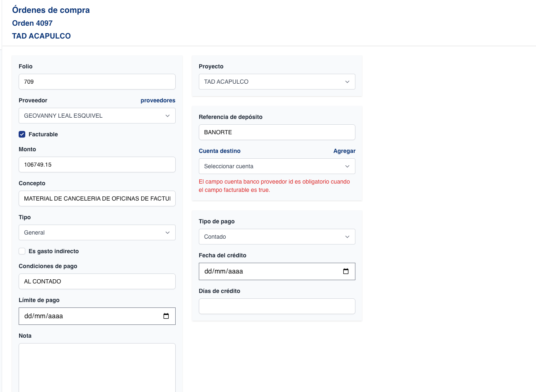Expand the Proveedor dropdown
The width and height of the screenshot is (536, 392).
pos(97,116)
